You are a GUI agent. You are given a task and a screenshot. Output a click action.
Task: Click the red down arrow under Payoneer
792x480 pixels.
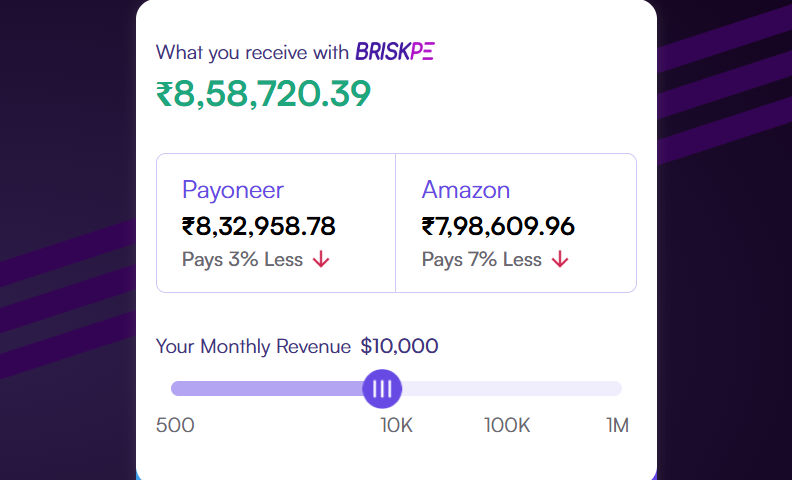[x=321, y=260]
